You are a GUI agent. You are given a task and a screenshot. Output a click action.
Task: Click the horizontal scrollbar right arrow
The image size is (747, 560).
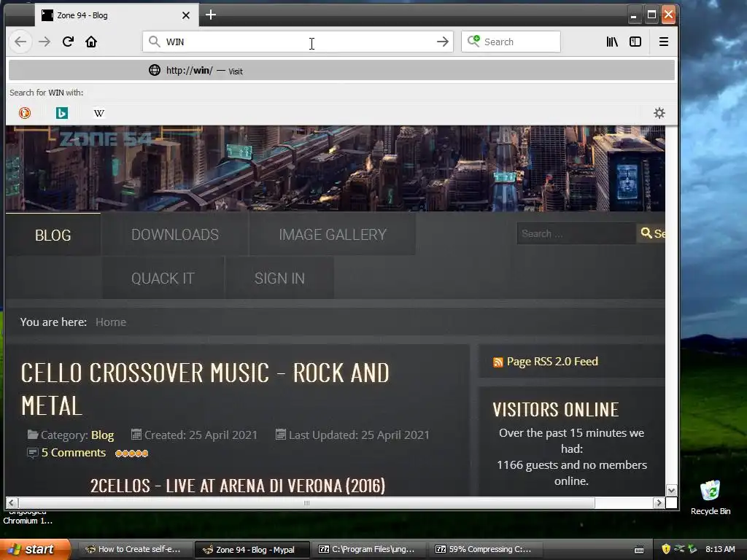point(659,502)
